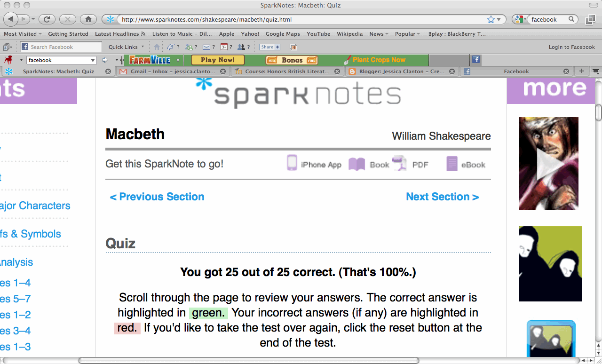Open the iPhone App download icon
The width and height of the screenshot is (602, 364).
[x=292, y=163]
